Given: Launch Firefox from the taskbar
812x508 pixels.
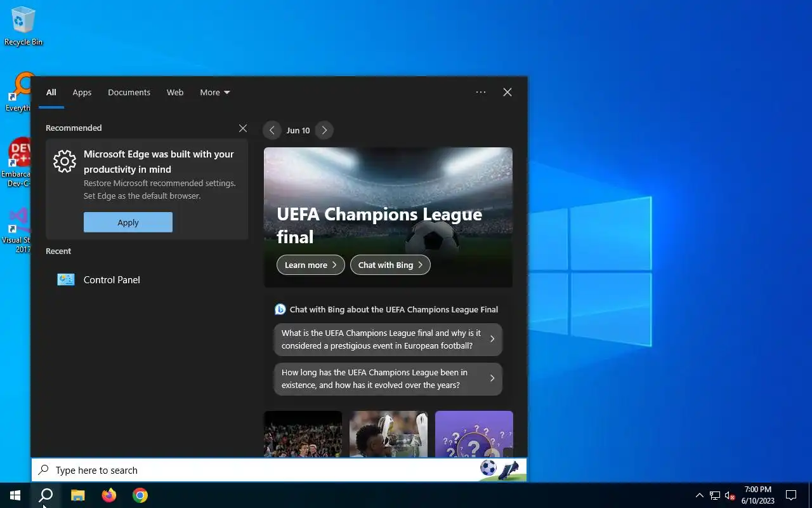Looking at the screenshot, I should coord(109,495).
